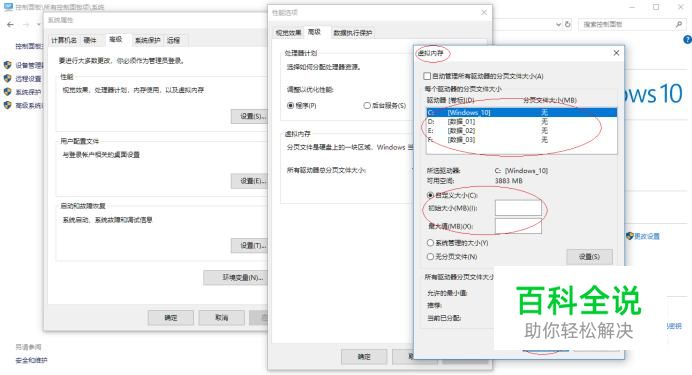692x375 pixels.
Task: Click the shield icon beside 远程设置
Action: click(8, 78)
